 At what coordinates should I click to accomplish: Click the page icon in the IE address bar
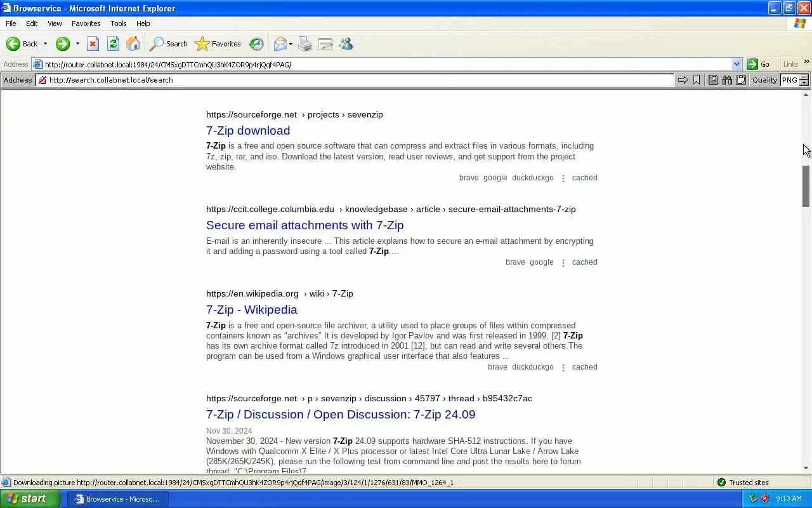38,64
